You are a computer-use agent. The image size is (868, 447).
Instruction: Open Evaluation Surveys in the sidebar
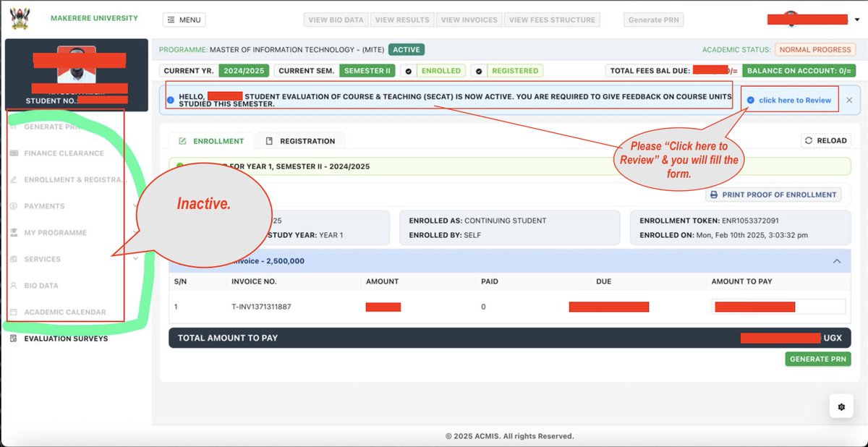click(x=65, y=339)
